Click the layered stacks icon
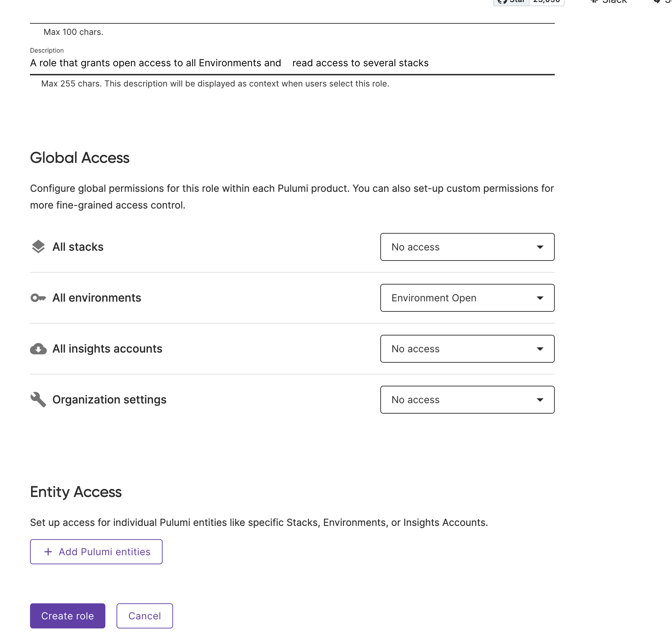This screenshot has height=641, width=672. click(38, 247)
